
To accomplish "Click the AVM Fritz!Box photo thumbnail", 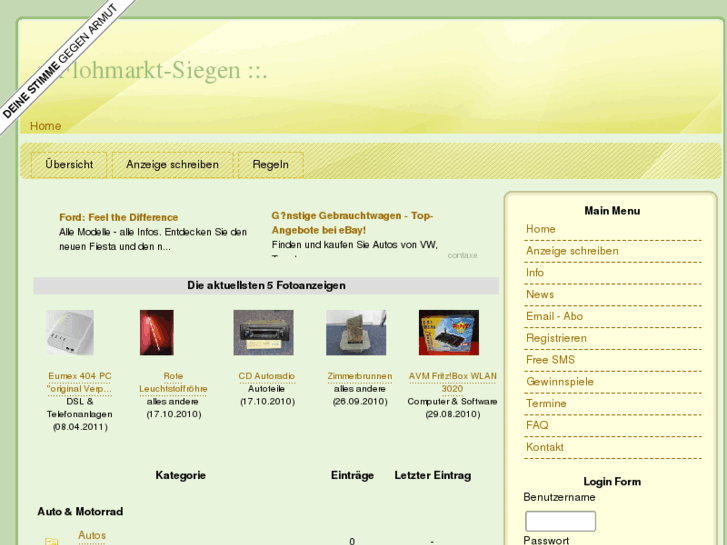I will coord(449,333).
